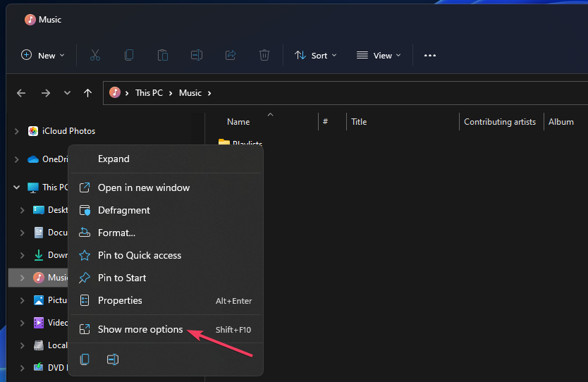Expand the DVD drive tree node
This screenshot has width=588, height=382.
click(x=23, y=368)
